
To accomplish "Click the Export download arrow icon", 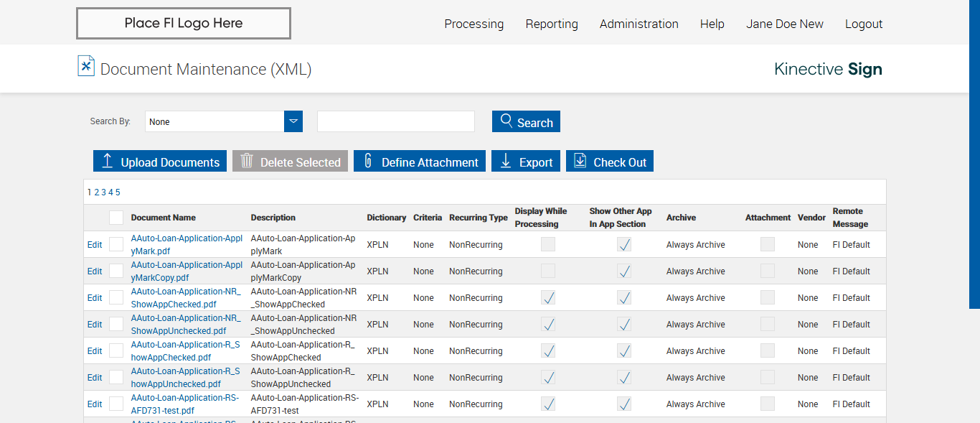I will click(506, 161).
